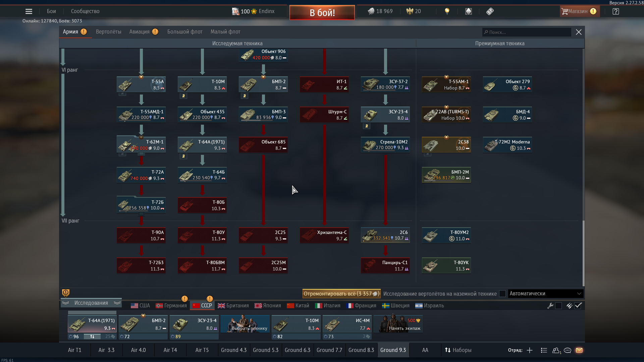Select Стрела-10М2 in research tree
The height and width of the screenshot is (362, 644).
click(385, 145)
